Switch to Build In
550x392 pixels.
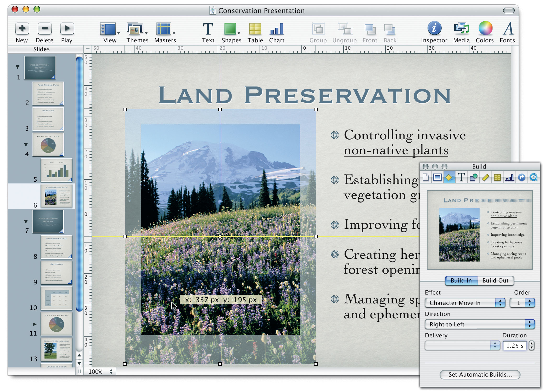pos(461,280)
